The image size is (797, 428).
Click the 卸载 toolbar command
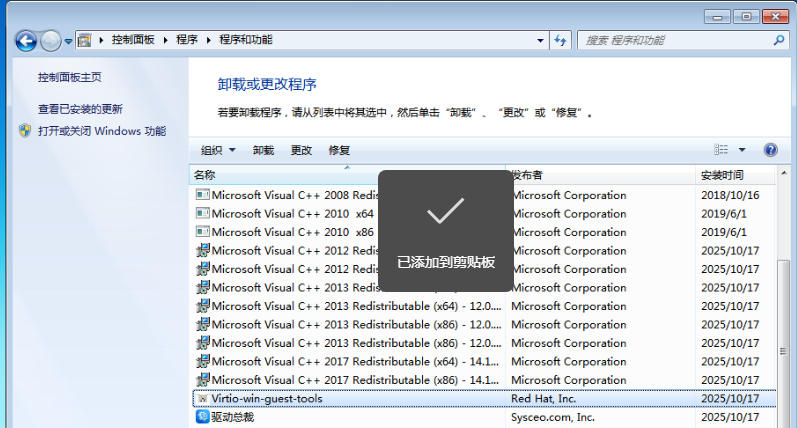point(263,150)
